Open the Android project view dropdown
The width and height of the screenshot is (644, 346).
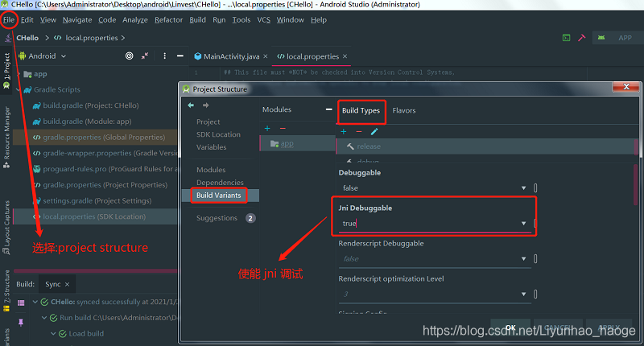click(43, 56)
